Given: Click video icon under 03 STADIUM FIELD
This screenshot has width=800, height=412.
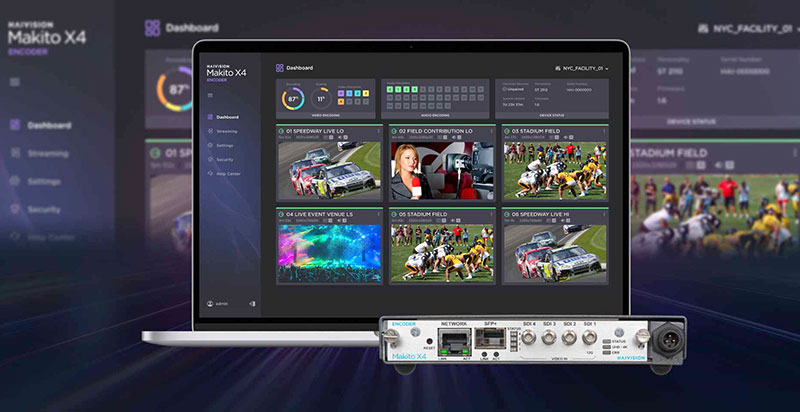Looking at the screenshot, I should click(551, 137).
